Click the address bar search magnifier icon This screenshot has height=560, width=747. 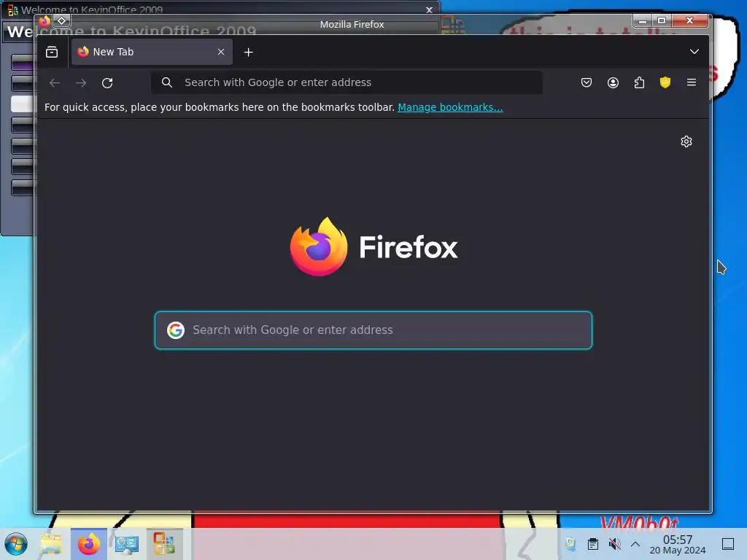coord(167,82)
